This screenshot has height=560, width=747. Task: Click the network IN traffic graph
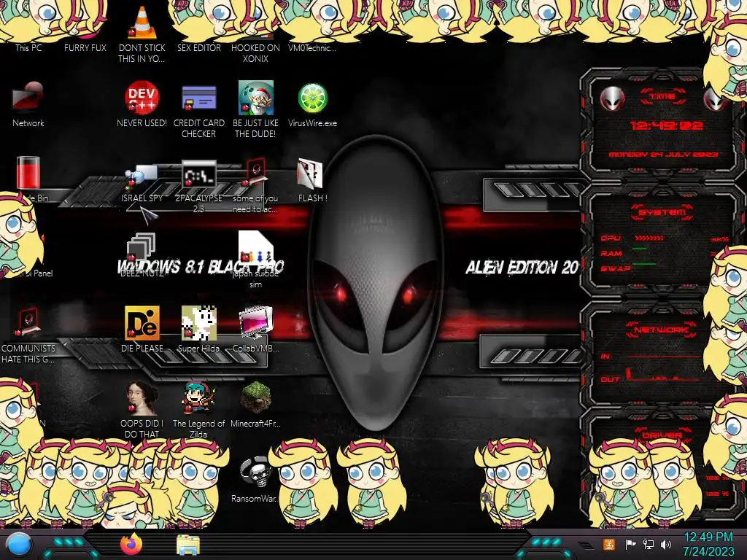point(663,356)
